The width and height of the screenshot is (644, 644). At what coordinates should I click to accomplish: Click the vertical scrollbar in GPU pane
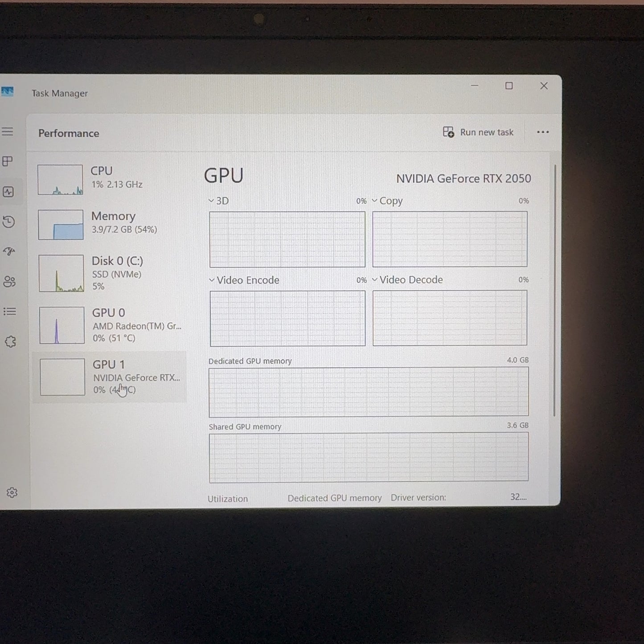pos(555,290)
